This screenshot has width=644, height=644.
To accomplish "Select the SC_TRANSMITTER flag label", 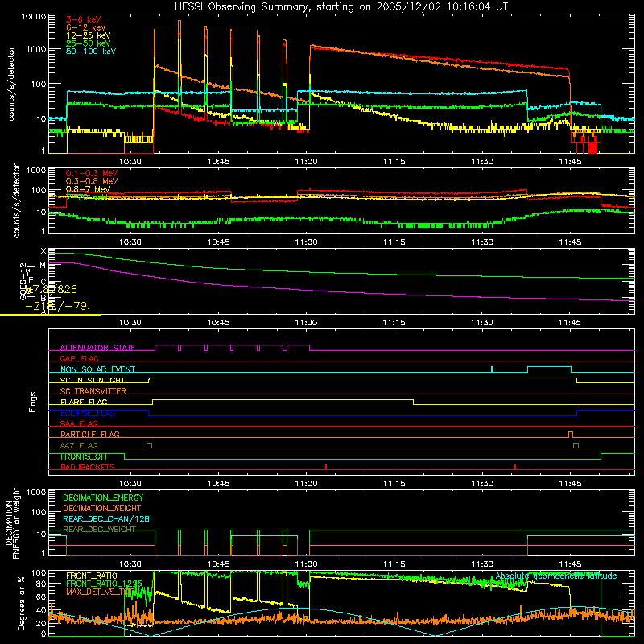I will [93, 390].
